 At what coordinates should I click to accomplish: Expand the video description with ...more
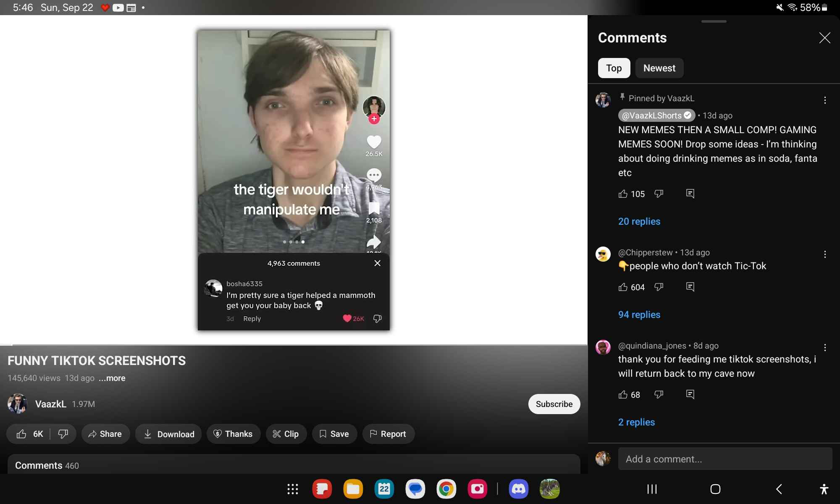[x=112, y=378]
